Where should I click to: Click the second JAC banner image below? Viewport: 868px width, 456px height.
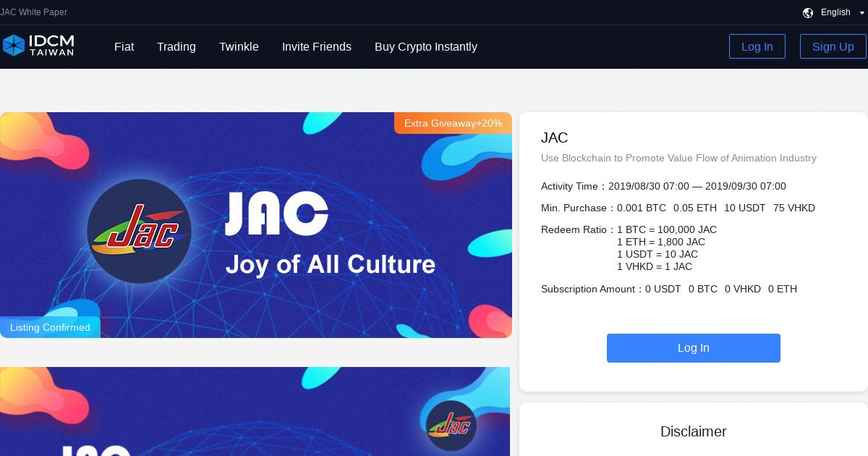[255, 411]
